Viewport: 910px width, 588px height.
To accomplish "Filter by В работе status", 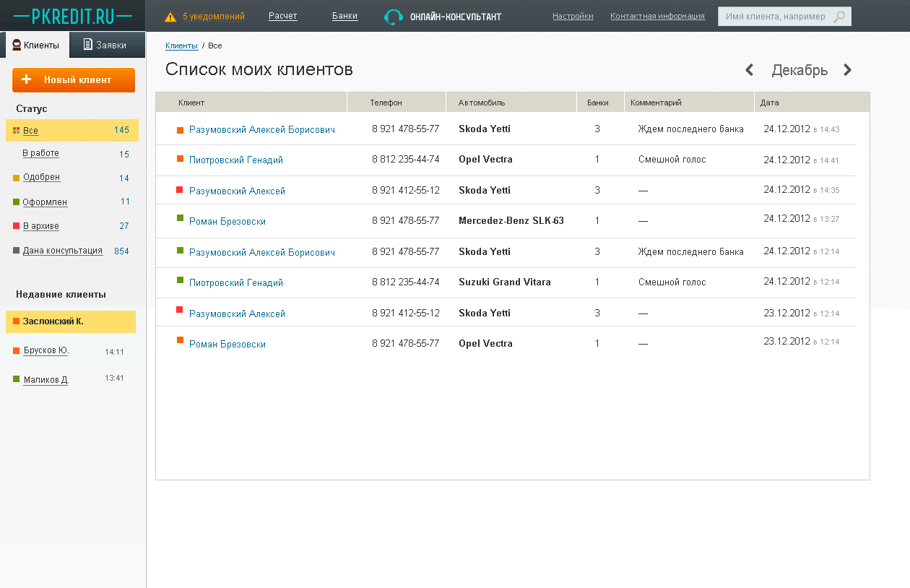I will point(40,153).
